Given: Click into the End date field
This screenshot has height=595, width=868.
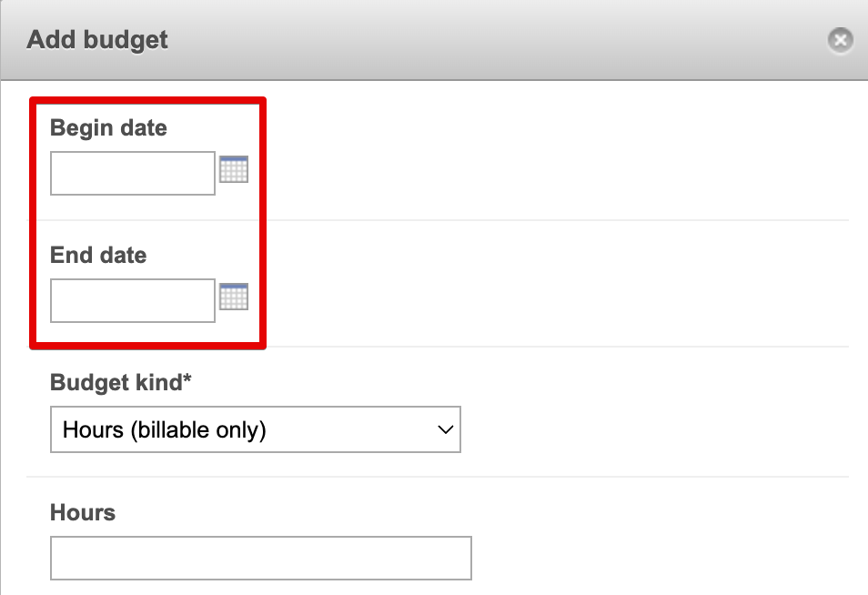Looking at the screenshot, I should (133, 300).
